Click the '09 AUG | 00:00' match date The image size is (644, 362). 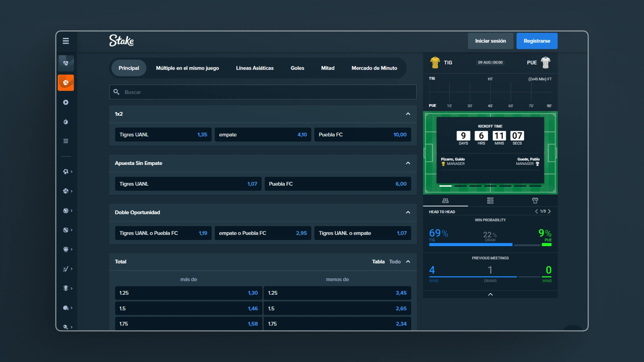pyautogui.click(x=490, y=62)
